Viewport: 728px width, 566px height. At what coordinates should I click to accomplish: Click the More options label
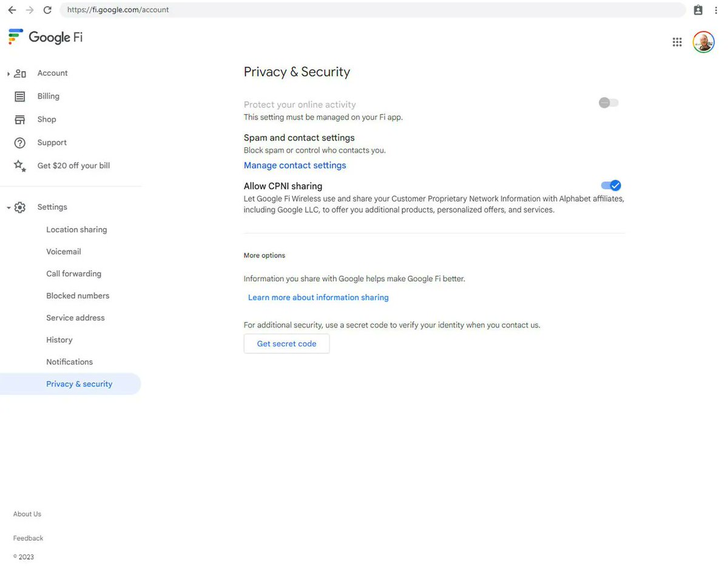point(265,255)
